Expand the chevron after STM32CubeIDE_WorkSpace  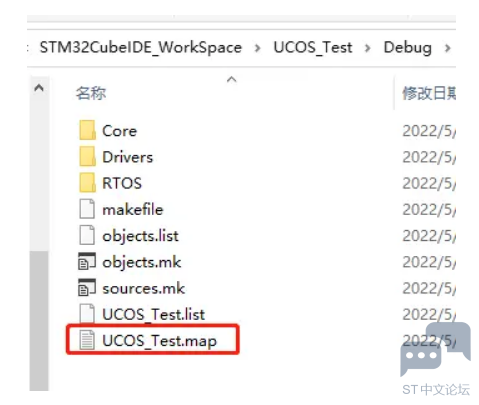(x=257, y=48)
